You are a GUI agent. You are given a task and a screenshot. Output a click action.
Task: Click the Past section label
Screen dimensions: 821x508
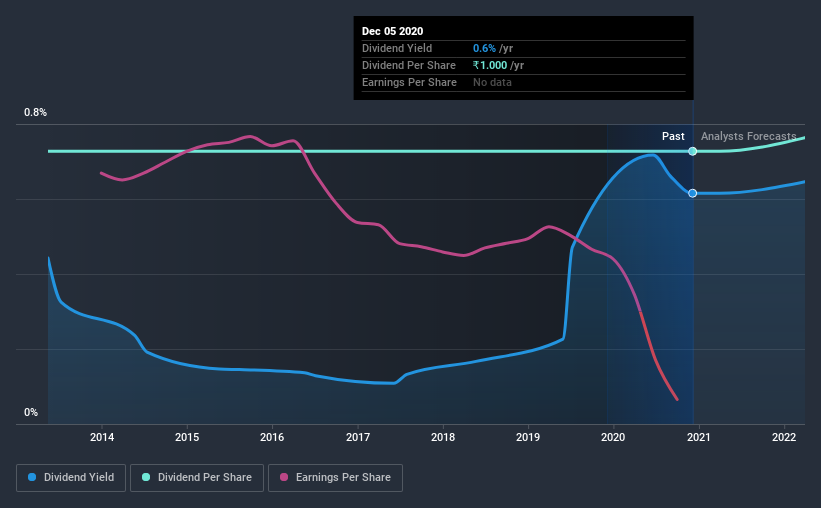coord(673,136)
